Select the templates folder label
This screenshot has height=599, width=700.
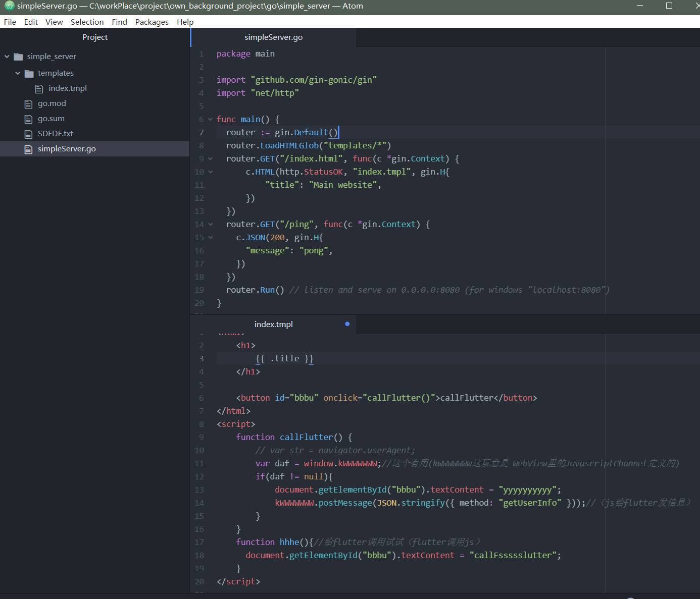(56, 73)
